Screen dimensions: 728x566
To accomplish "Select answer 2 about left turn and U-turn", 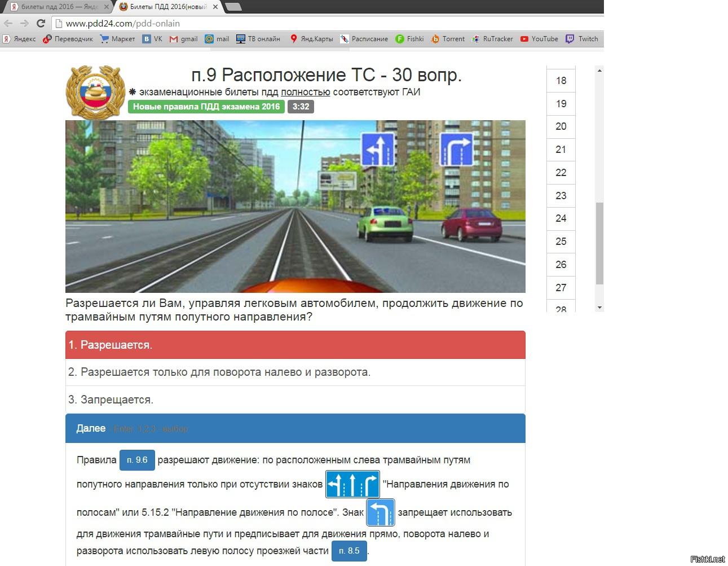I will click(x=295, y=372).
